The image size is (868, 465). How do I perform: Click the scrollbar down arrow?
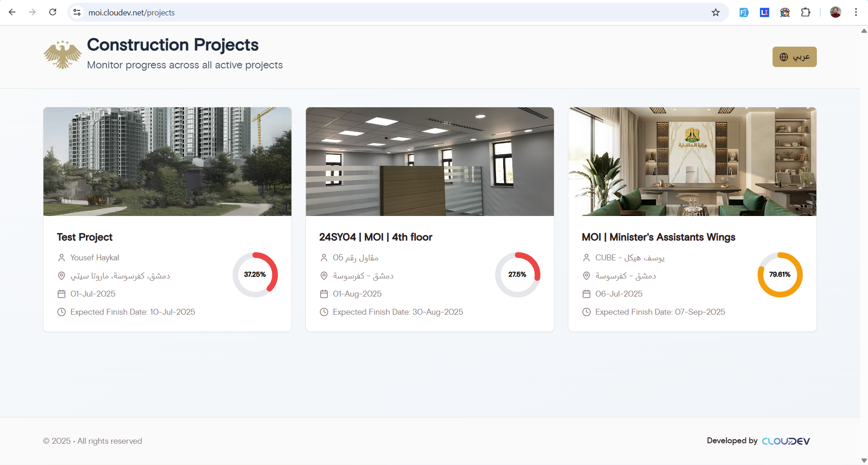863,460
